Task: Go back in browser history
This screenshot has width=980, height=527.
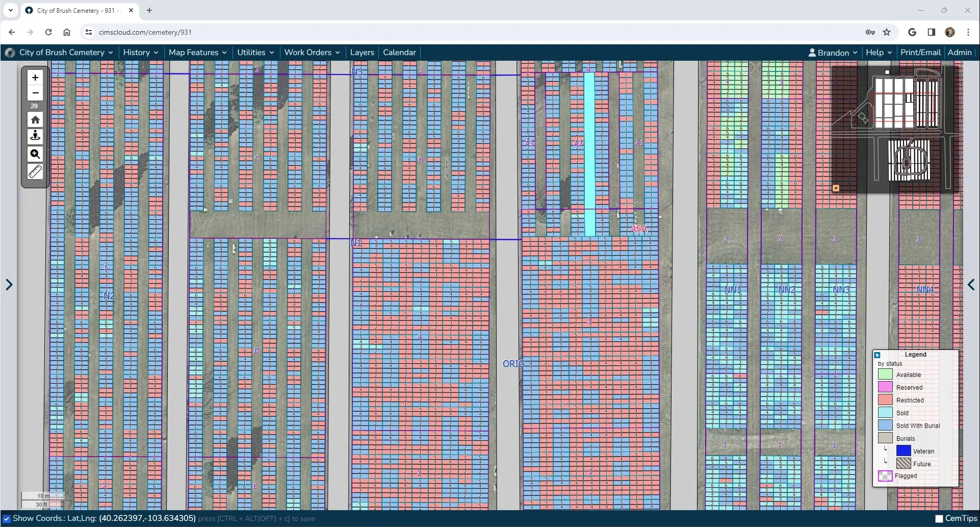Action: coord(12,32)
